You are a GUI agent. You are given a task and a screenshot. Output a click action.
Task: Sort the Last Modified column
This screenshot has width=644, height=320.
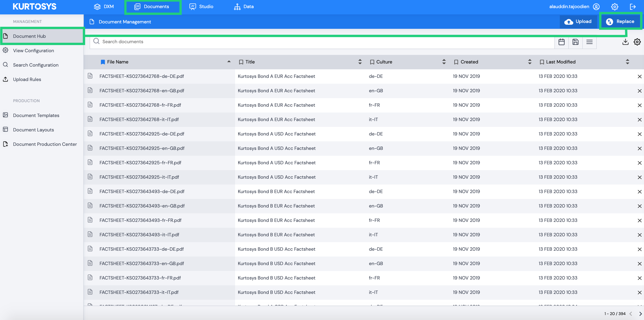coord(628,62)
